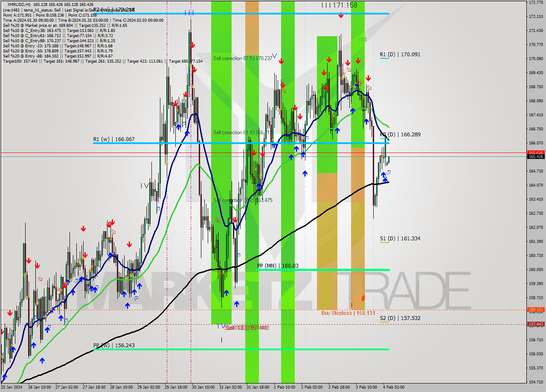Click the Sell %20 @ Entry -50: 178.809 line
Image resolution: width=546 pixels, height=392 pixels.
coord(58,51)
